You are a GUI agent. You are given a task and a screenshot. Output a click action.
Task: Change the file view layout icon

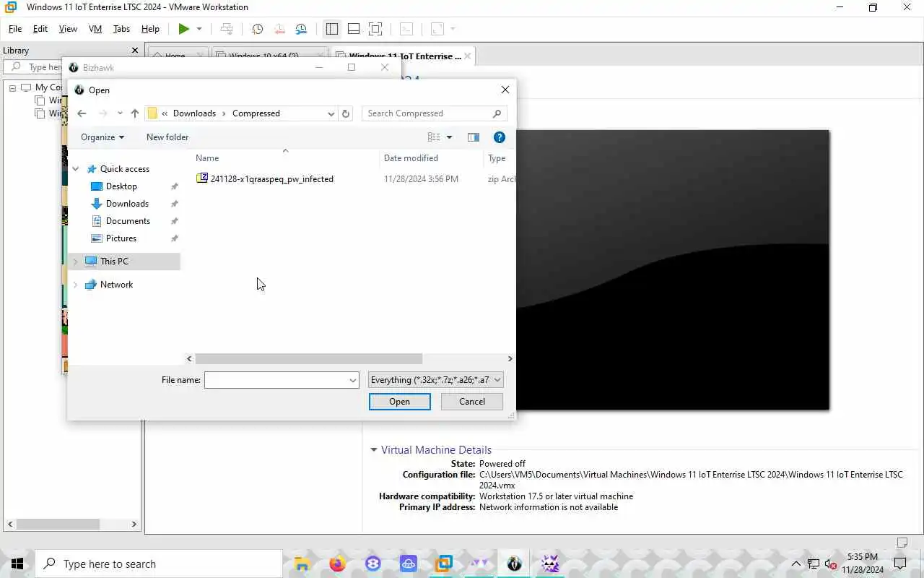pyautogui.click(x=434, y=137)
